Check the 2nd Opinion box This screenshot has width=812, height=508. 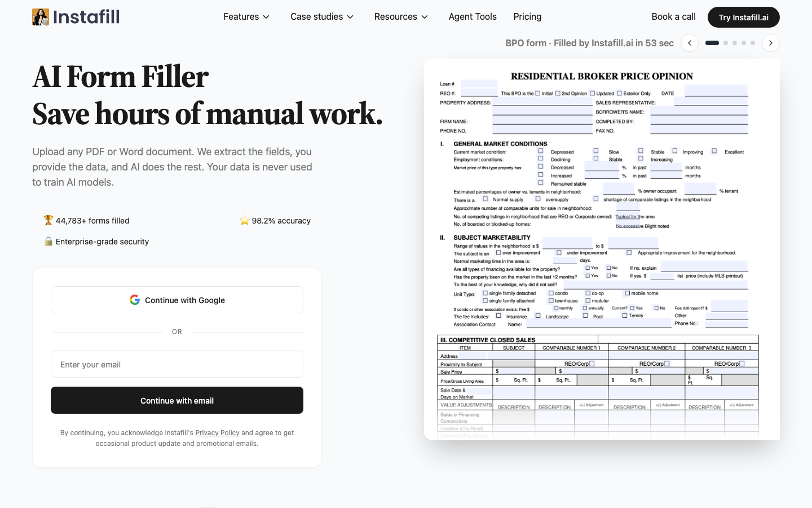(x=558, y=93)
